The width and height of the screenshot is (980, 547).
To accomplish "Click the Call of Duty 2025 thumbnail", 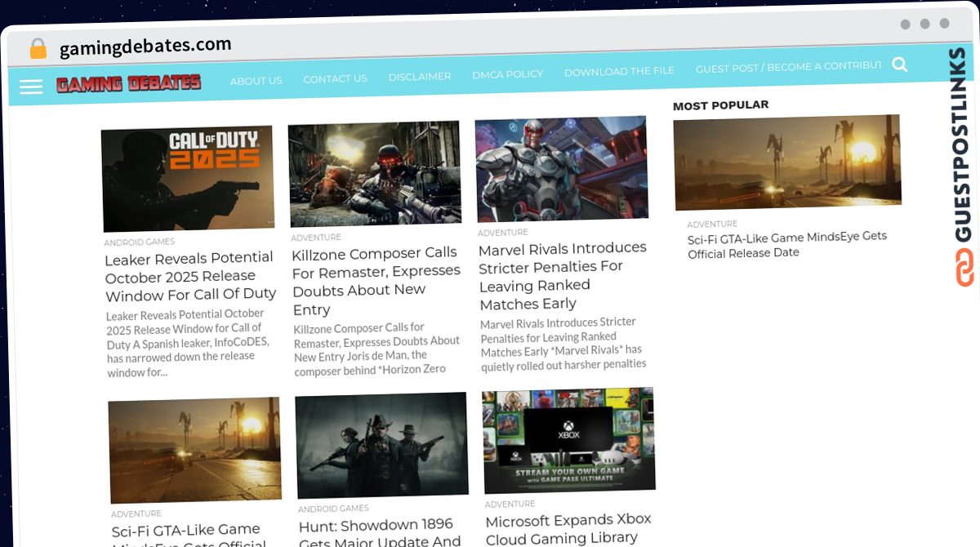I will (187, 178).
